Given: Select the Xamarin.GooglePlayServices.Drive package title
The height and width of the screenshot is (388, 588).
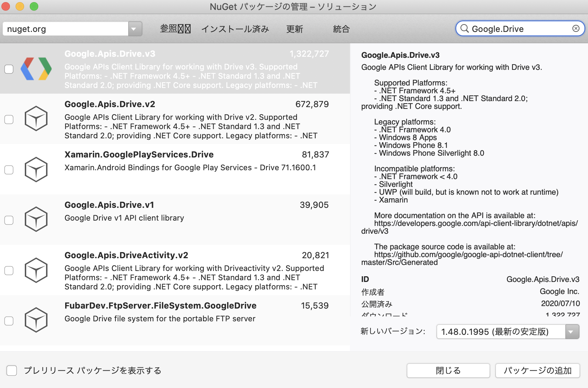Looking at the screenshot, I should (x=139, y=155).
